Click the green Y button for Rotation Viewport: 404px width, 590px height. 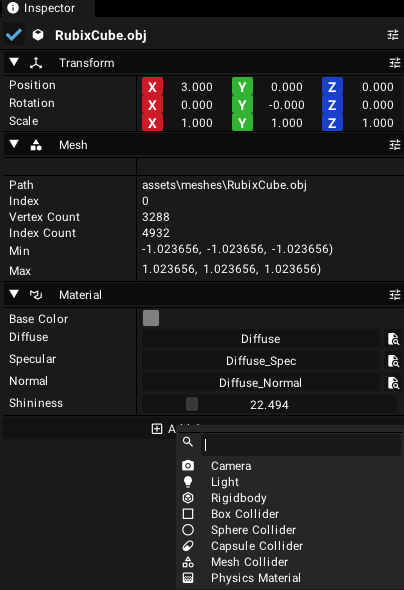tap(242, 105)
